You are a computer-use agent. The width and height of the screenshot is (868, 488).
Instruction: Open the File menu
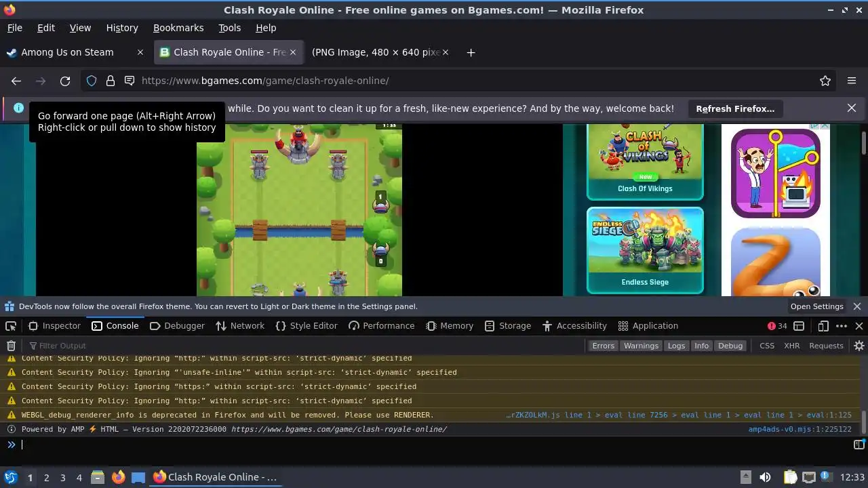14,28
